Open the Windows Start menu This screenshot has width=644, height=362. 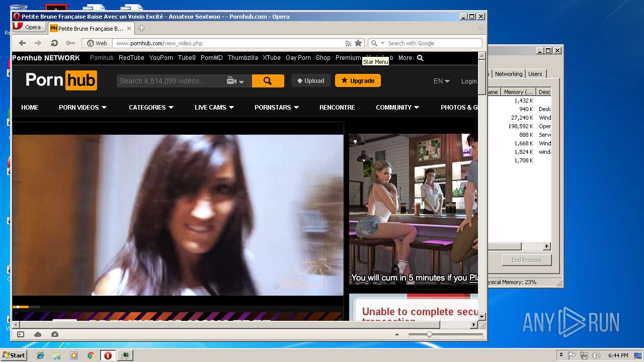coord(14,355)
